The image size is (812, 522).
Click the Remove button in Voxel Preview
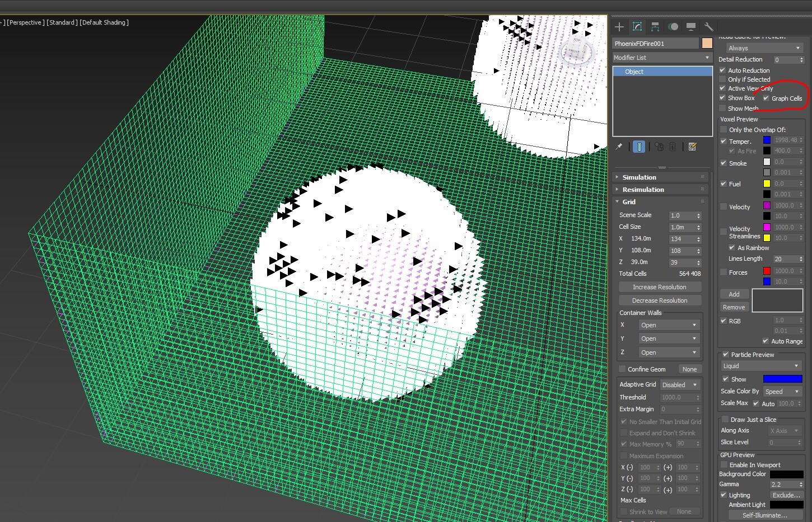pyautogui.click(x=734, y=307)
